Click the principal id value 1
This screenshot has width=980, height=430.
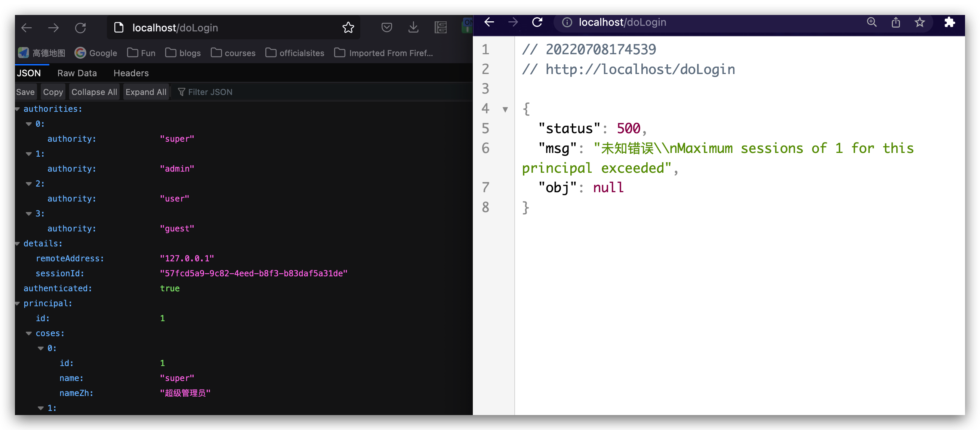(163, 318)
